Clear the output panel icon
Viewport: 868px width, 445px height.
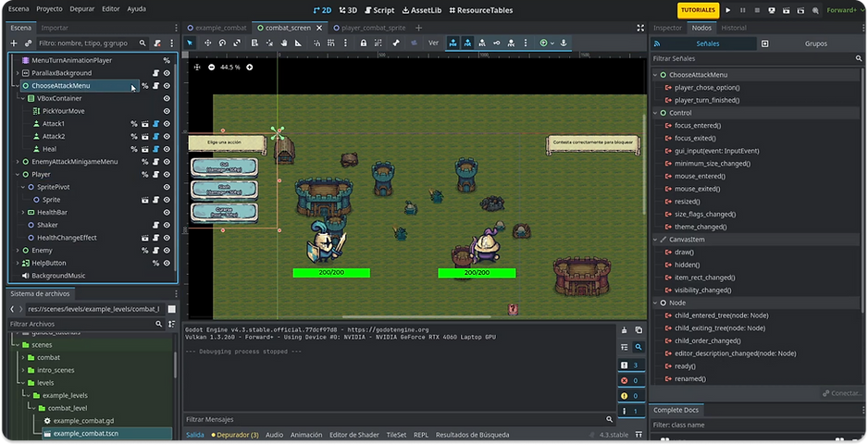[625, 330]
